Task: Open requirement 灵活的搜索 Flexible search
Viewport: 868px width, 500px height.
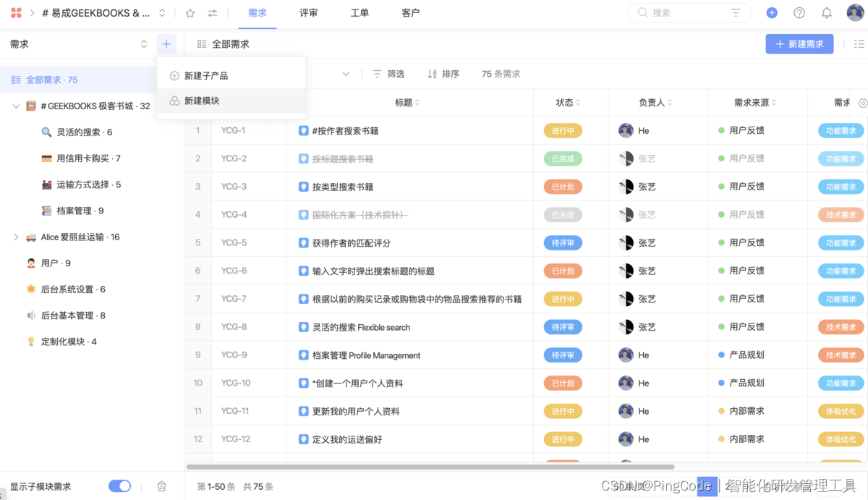Action: [361, 327]
